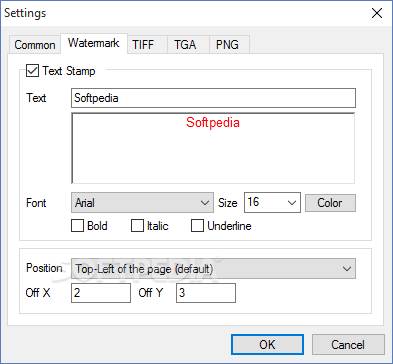Screen dimensions: 393x364
Task: Open the Arial font dropdown
Action: [142, 202]
